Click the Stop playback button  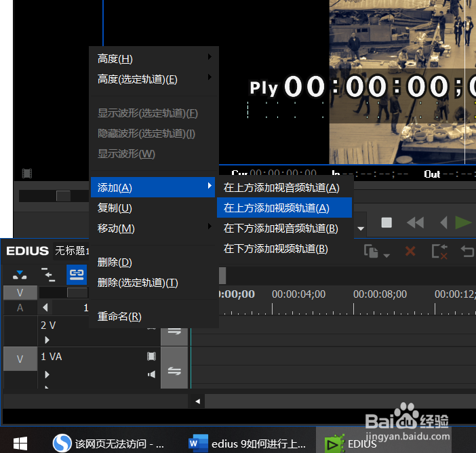(x=386, y=222)
